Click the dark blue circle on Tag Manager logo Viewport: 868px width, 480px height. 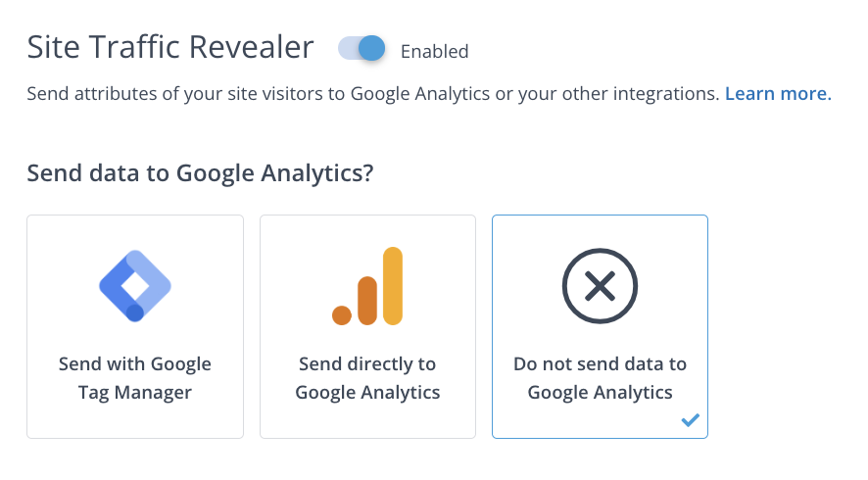point(135,312)
